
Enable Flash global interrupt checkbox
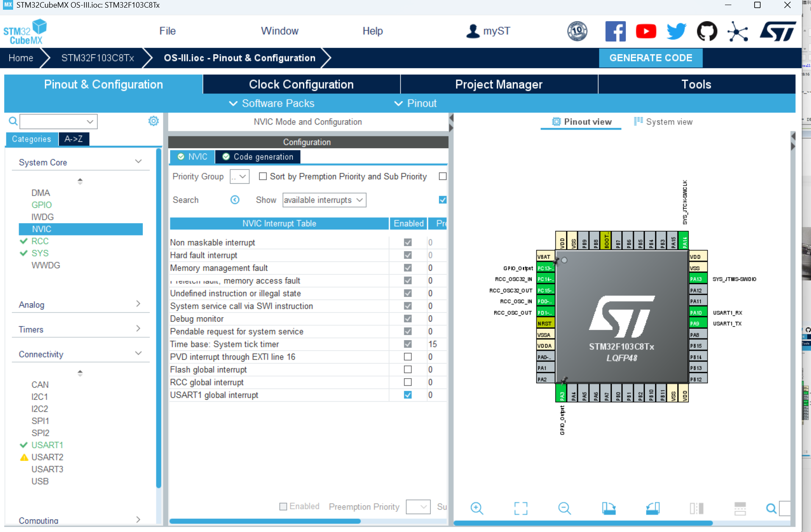pos(408,369)
